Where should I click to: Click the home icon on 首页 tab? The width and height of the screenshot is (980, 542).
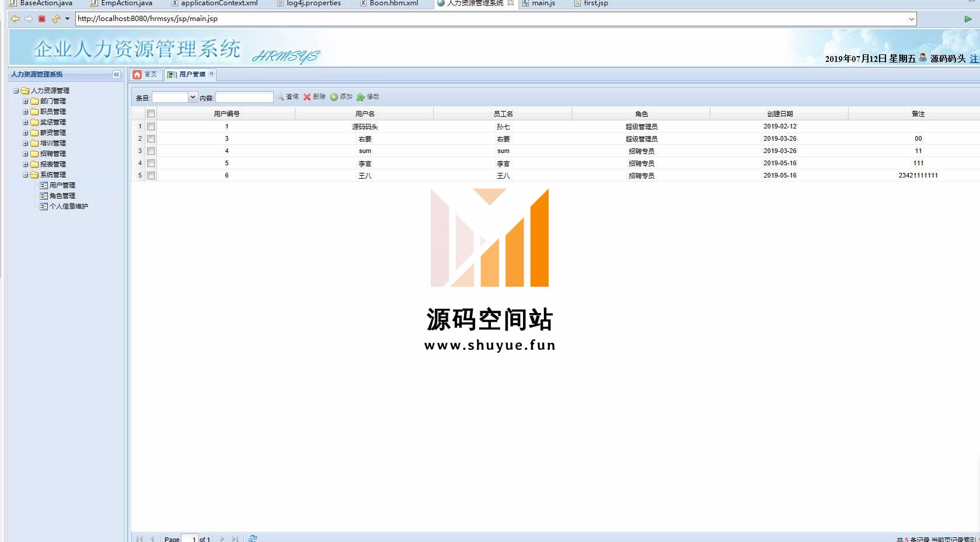click(x=137, y=74)
